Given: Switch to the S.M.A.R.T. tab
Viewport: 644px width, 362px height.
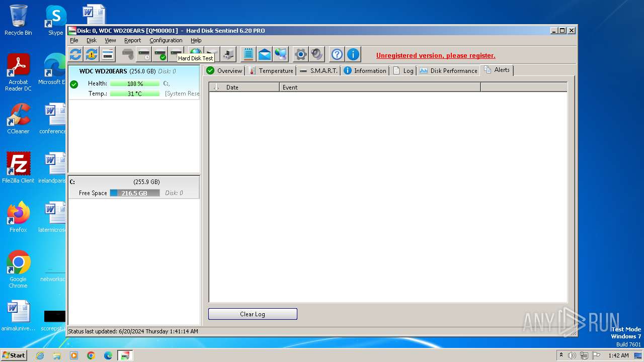Looking at the screenshot, I should (318, 71).
